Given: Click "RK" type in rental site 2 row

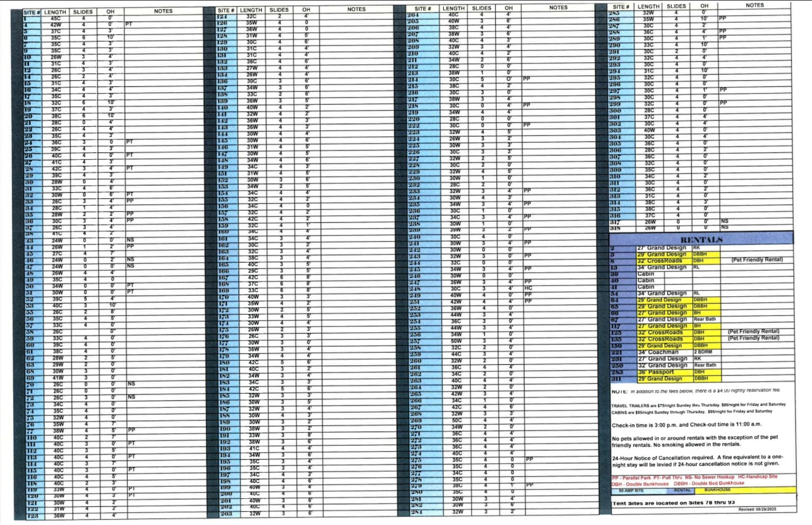Looking at the screenshot, I should 697,247.
